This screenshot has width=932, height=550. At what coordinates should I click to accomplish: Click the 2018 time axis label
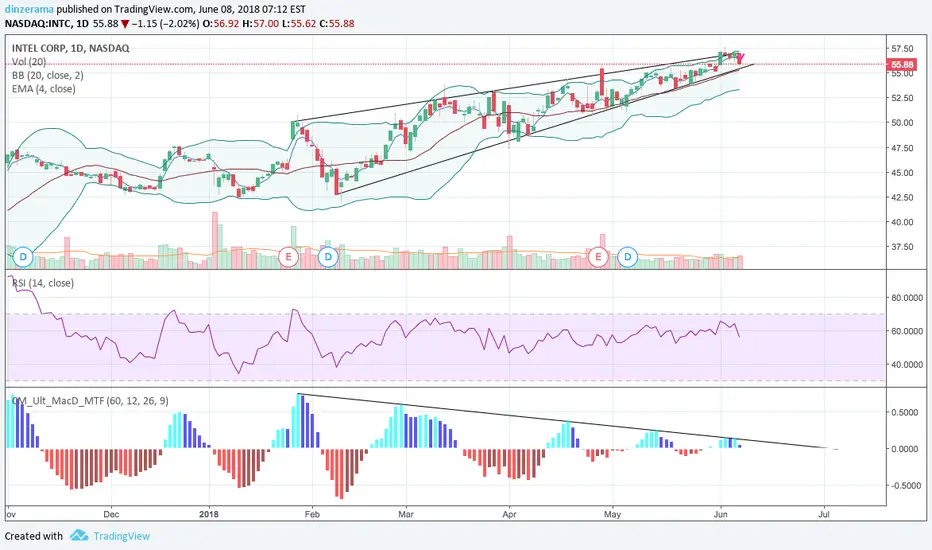click(209, 514)
